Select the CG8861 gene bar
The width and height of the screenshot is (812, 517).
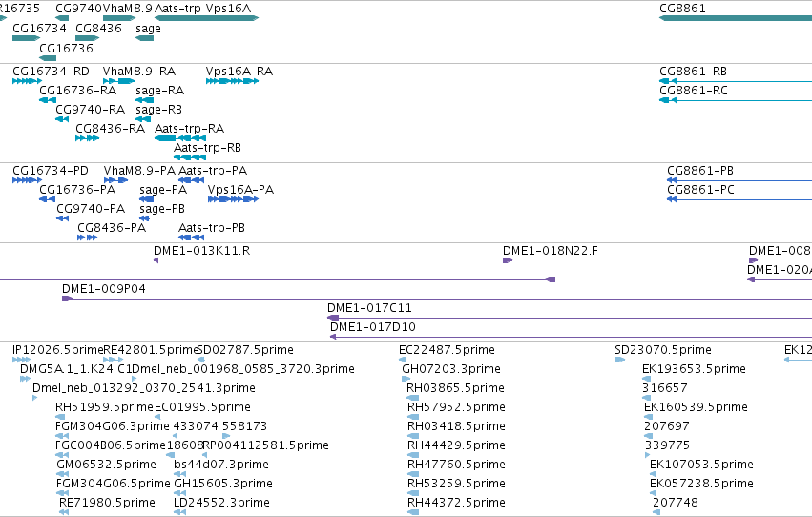tap(736, 18)
